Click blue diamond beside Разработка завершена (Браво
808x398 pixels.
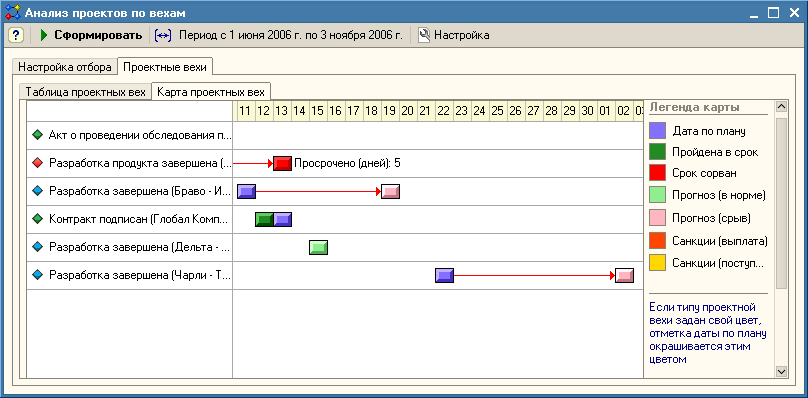click(x=37, y=191)
